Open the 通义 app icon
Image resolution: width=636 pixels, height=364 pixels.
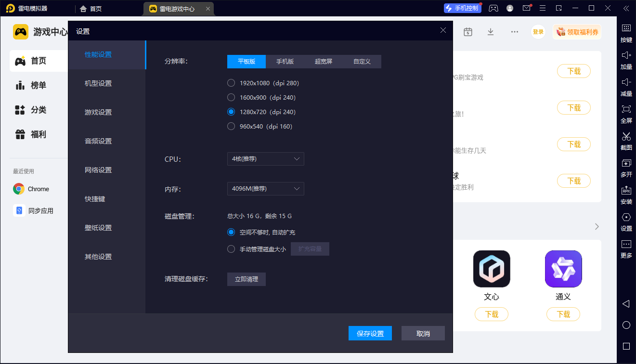(563, 269)
